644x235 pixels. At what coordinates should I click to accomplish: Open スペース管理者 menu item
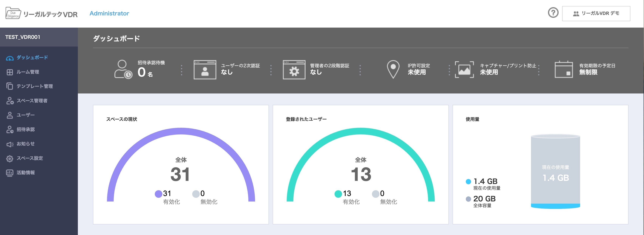tap(32, 101)
